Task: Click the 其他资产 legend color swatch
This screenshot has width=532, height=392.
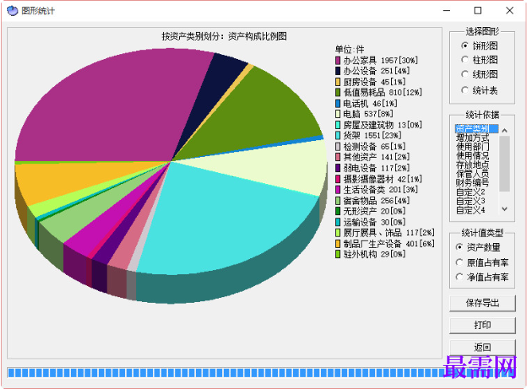Action: 338,157
